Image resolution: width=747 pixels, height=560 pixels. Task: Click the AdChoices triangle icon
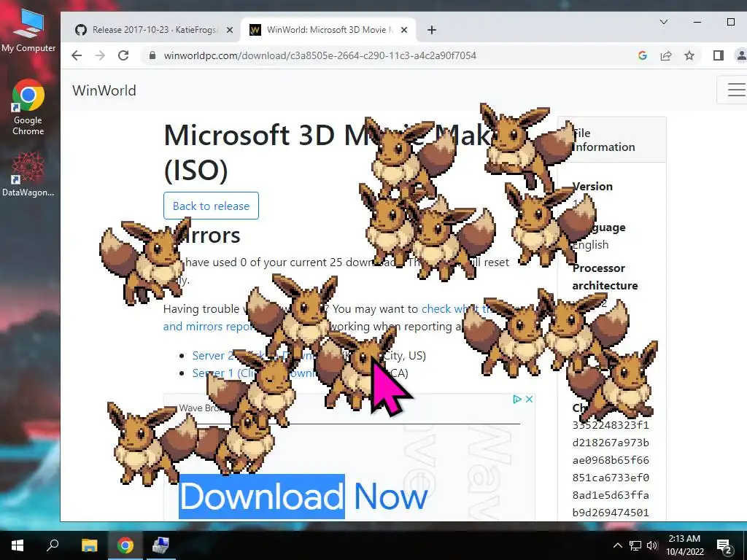(x=517, y=400)
